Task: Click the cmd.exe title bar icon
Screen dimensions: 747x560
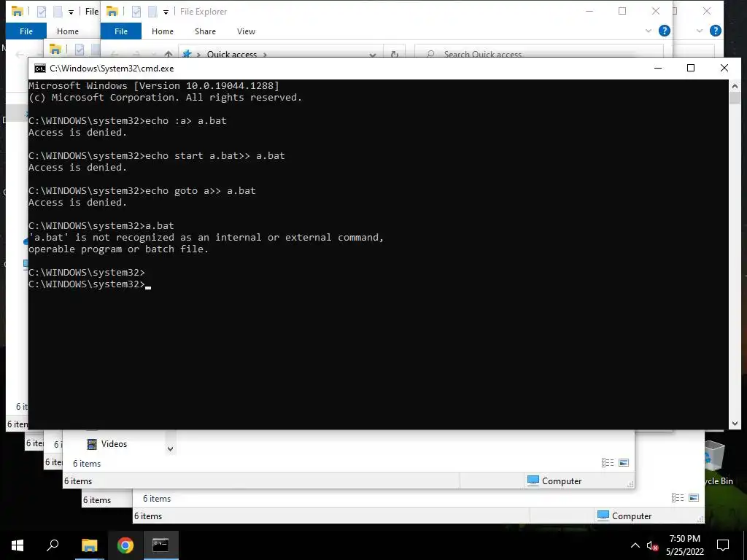Action: pyautogui.click(x=40, y=68)
